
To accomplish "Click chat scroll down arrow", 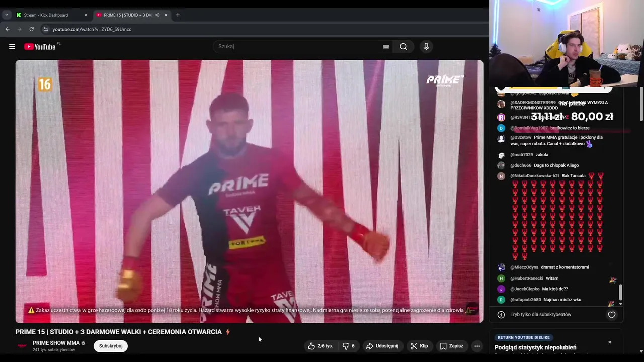I will (x=620, y=304).
